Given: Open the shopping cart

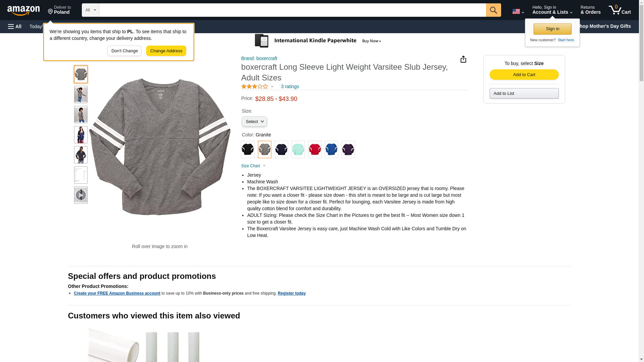Looking at the screenshot, I should coord(620,10).
